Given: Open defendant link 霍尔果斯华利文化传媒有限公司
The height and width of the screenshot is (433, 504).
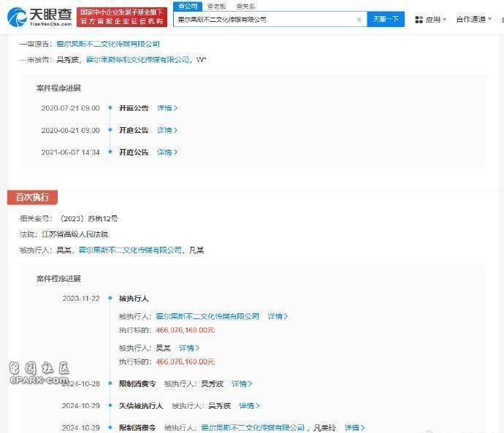Looking at the screenshot, I should pos(138,60).
